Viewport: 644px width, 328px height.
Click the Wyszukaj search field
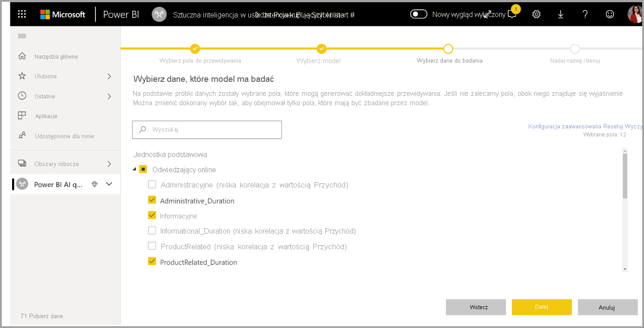[207, 129]
